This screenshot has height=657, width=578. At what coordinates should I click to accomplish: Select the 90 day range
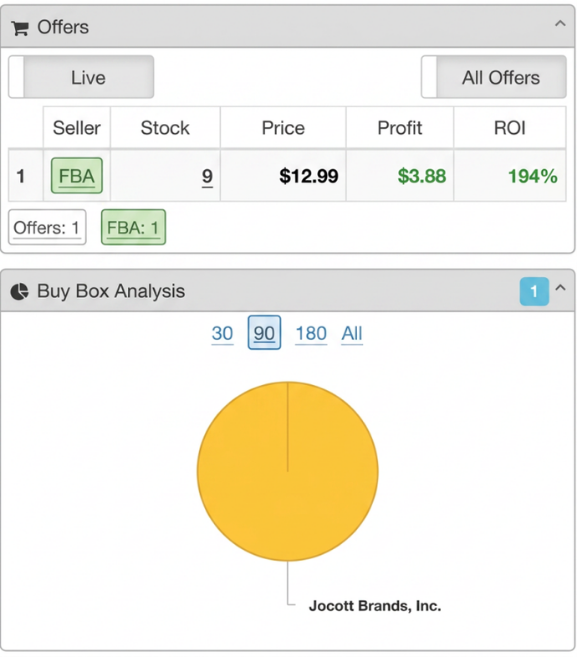[264, 333]
